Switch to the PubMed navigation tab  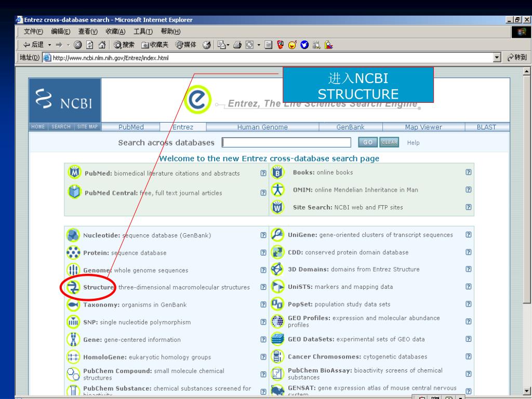(130, 127)
